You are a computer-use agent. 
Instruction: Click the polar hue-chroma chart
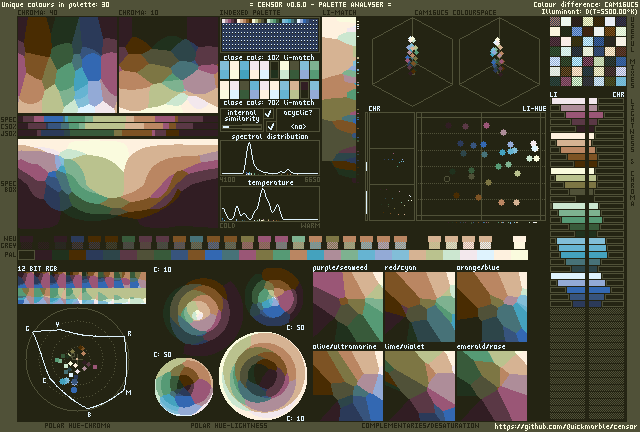click(76, 359)
